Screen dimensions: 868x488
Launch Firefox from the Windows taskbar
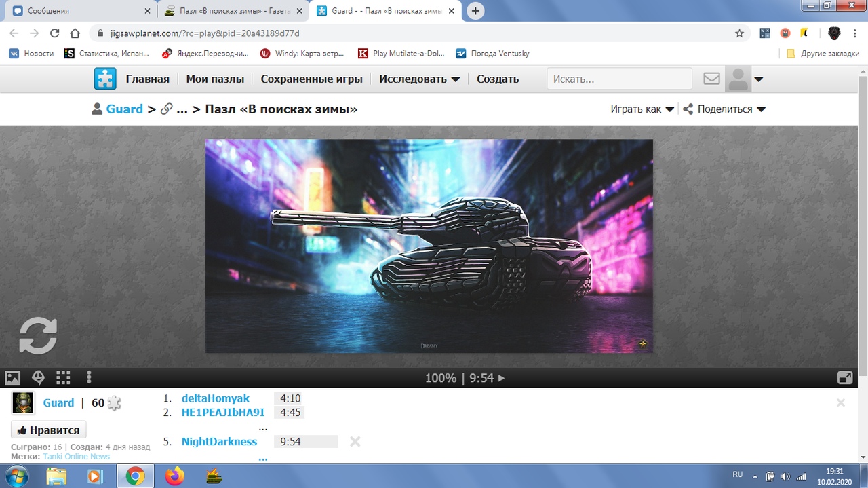(174, 476)
